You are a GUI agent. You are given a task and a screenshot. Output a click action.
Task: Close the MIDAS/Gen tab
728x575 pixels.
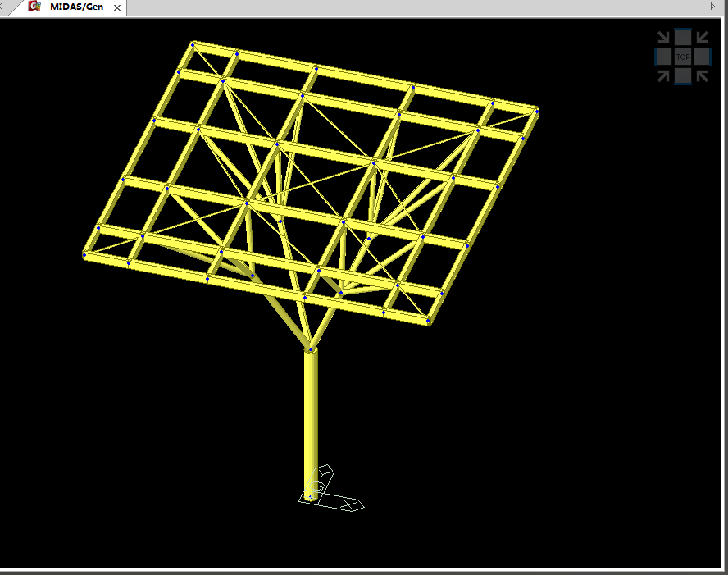click(x=117, y=8)
